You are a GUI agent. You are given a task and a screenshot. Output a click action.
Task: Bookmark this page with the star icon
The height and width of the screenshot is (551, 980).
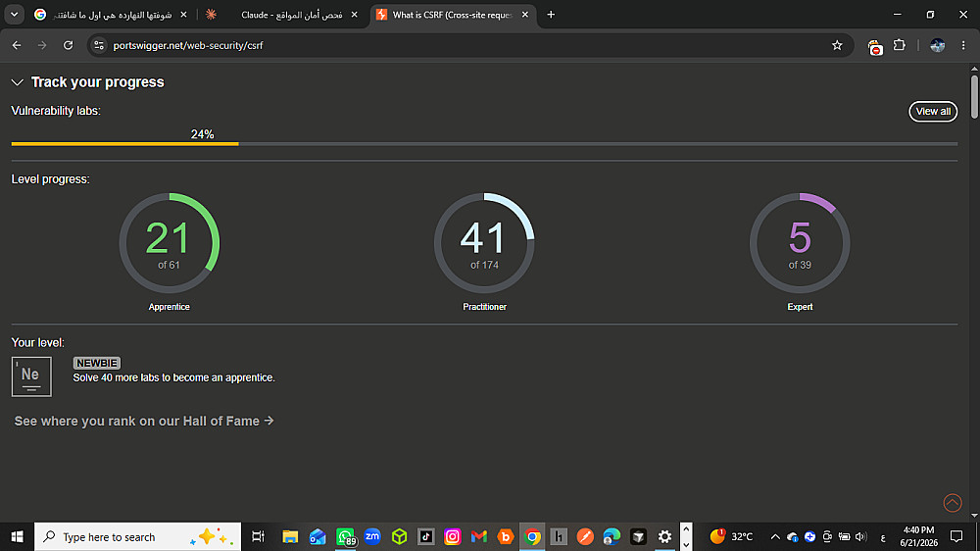pyautogui.click(x=837, y=45)
